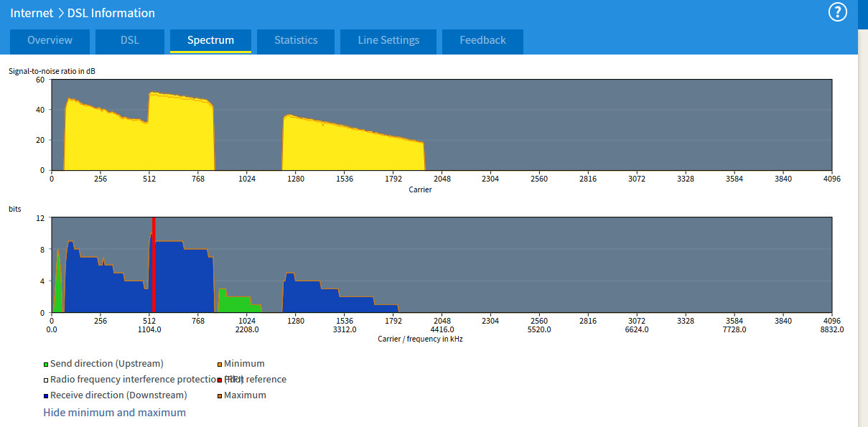Open the DSL tab

click(129, 40)
